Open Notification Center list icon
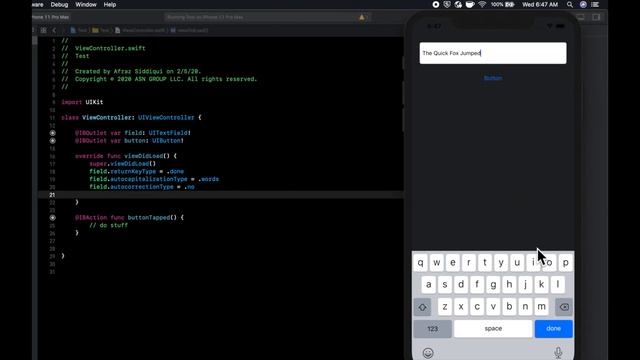 [x=596, y=4]
